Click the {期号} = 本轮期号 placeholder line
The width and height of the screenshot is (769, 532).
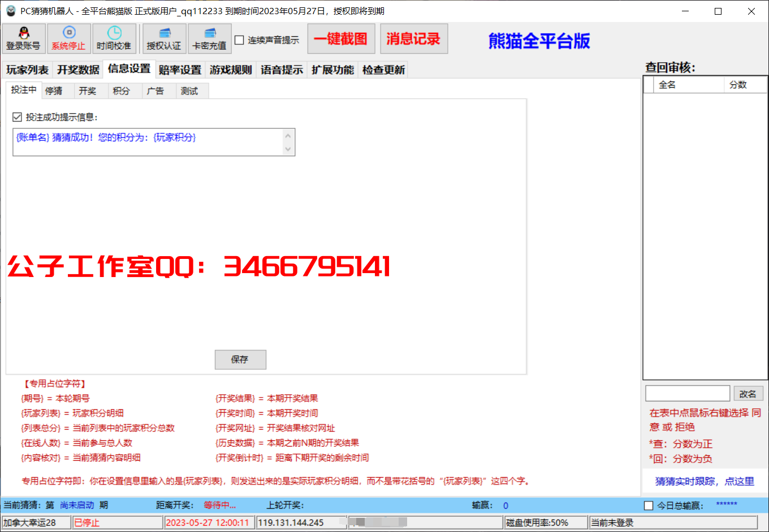[x=55, y=399]
